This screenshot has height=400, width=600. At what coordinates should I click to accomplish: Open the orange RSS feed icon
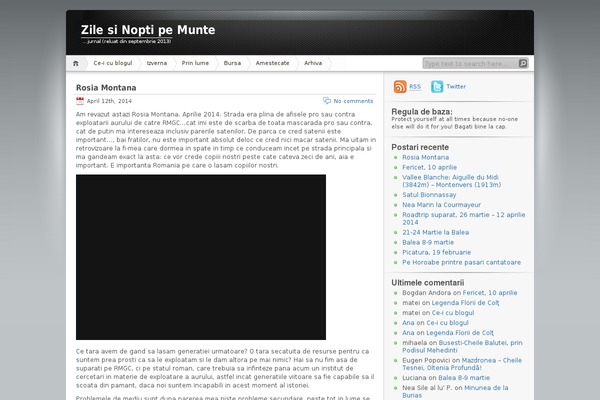[x=400, y=87]
